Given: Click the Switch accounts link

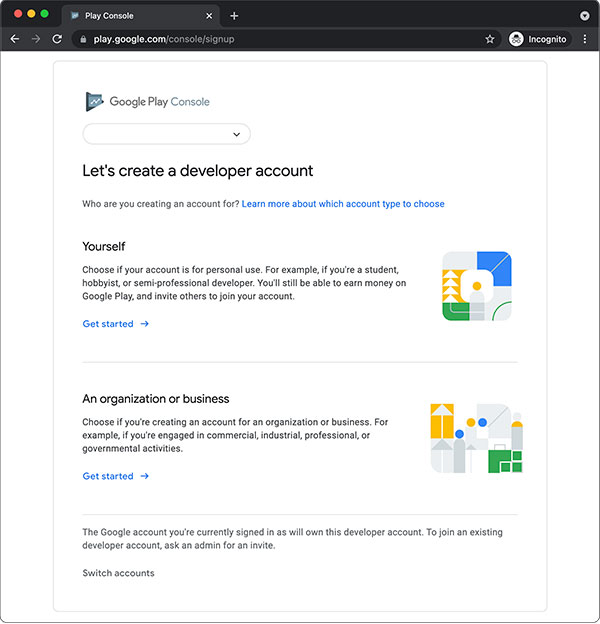Looking at the screenshot, I should 118,573.
